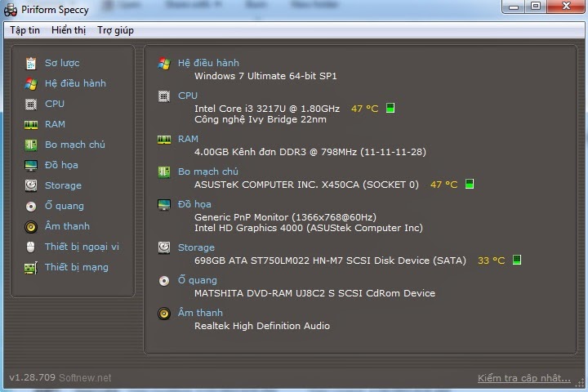Screen dimensions: 588x392
Task: Click the CPU chip icon in sidebar
Action: coord(31,104)
